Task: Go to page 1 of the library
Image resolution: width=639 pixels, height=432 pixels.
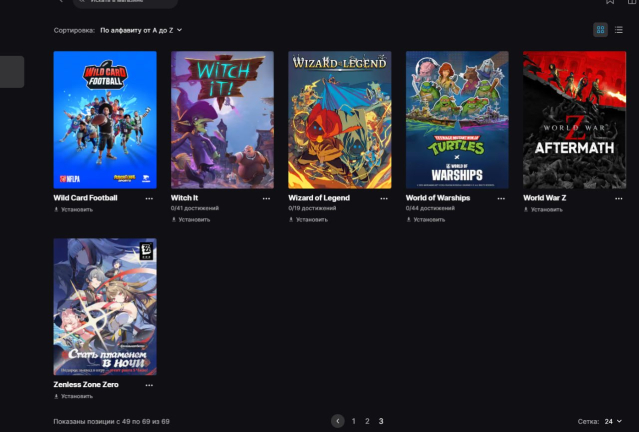Action: [x=353, y=422]
